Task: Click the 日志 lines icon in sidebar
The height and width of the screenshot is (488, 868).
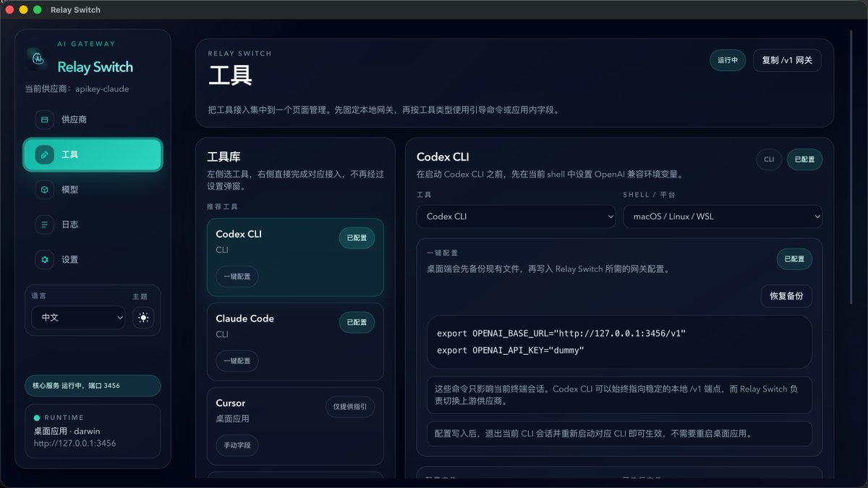Action: 44,224
